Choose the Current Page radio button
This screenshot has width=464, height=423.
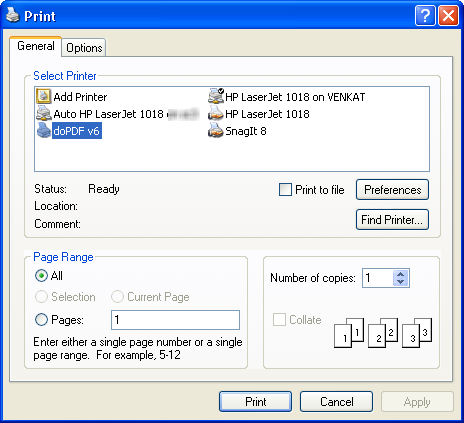tap(117, 296)
